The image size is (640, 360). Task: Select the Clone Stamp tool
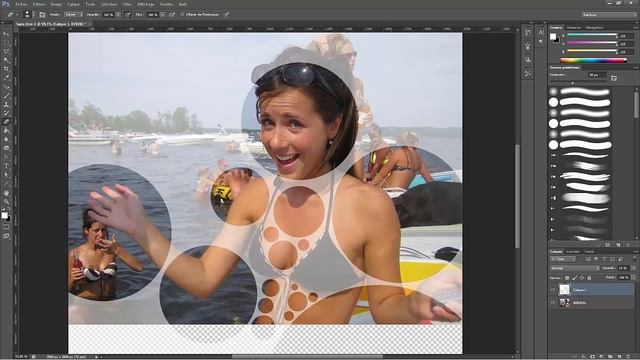(x=6, y=104)
